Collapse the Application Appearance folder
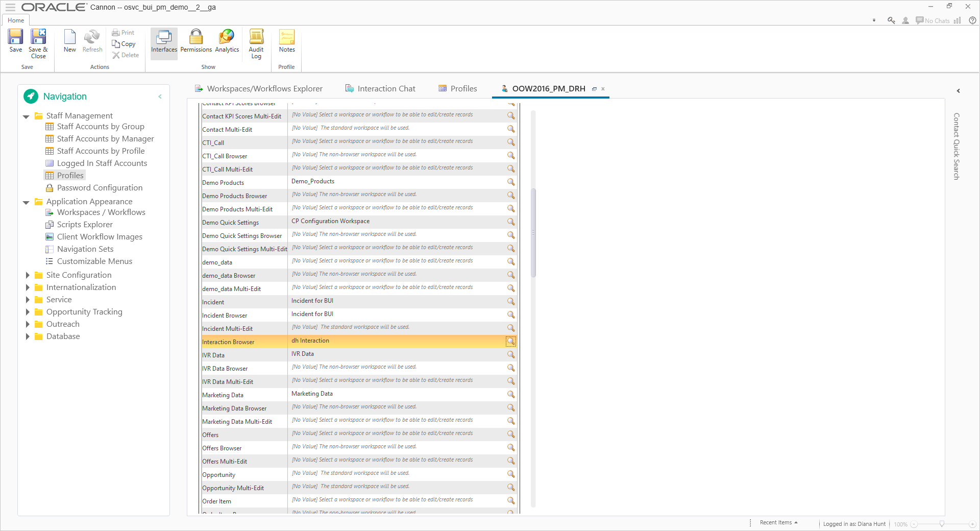980x531 pixels. coord(26,202)
